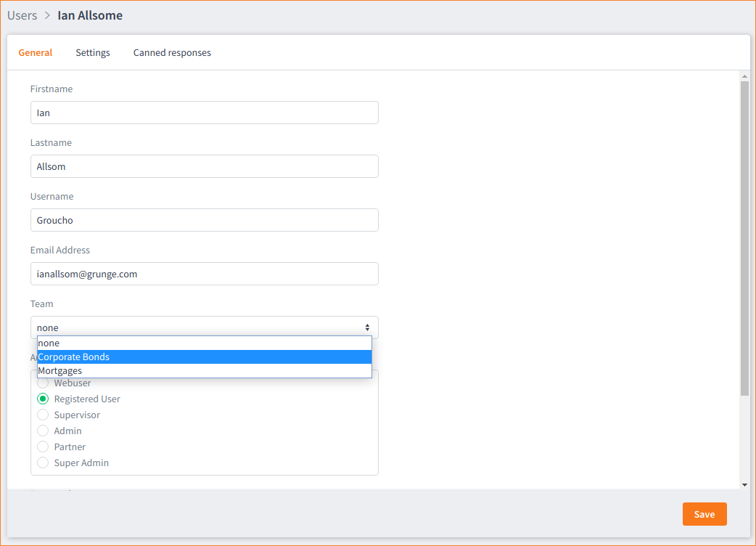Select the Super Admin radio button
The image size is (756, 546).
coord(44,463)
